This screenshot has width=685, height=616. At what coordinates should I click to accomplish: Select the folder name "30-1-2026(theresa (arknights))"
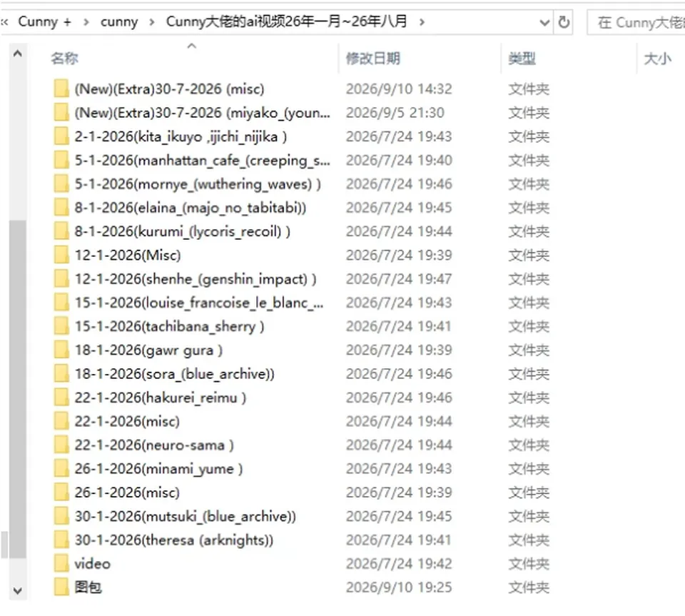(174, 540)
